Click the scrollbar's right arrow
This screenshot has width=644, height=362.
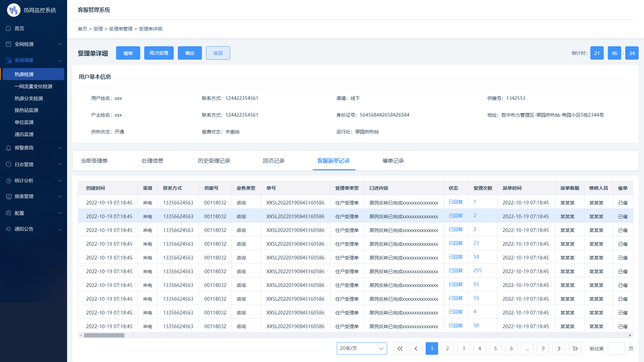(x=630, y=335)
